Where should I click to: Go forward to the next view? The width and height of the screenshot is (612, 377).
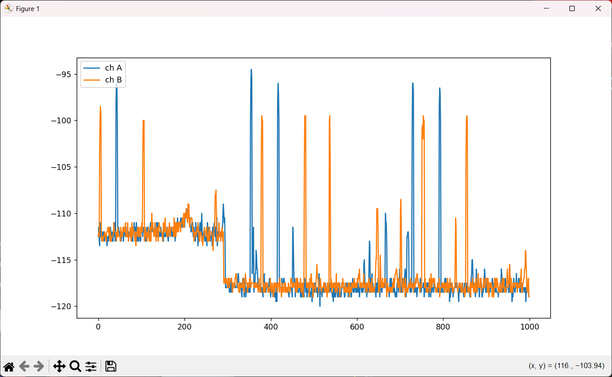[x=39, y=366]
